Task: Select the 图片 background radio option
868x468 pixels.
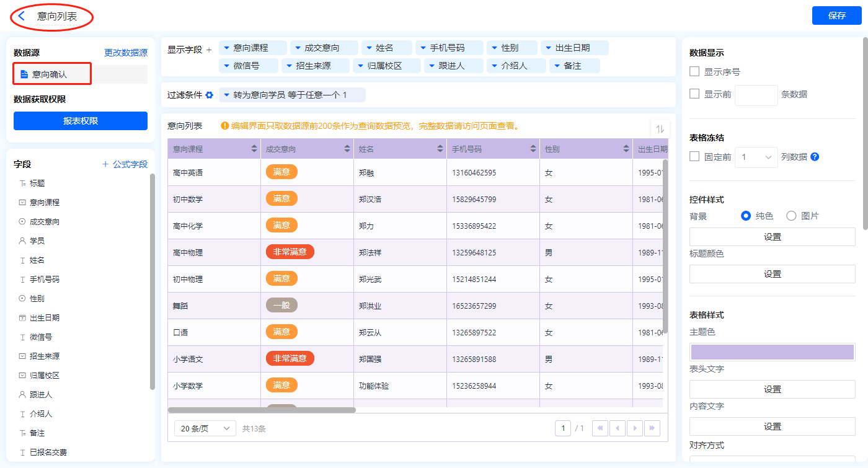Action: [x=791, y=216]
